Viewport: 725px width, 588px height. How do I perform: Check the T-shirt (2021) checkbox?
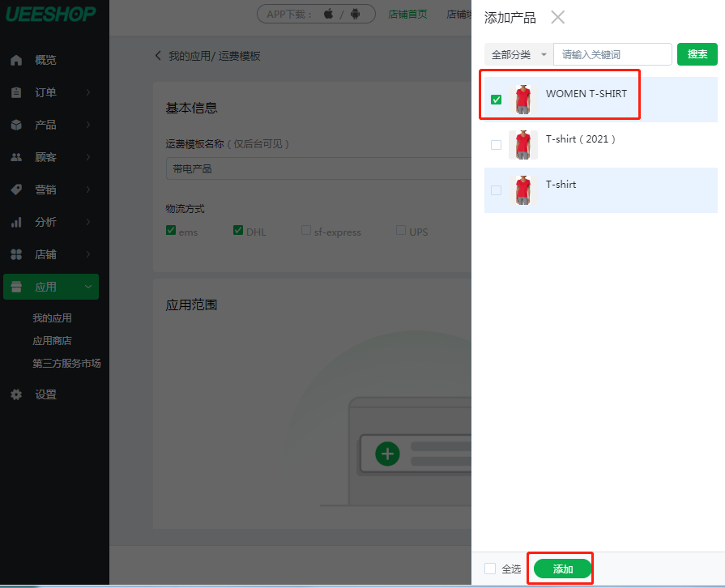pos(496,145)
